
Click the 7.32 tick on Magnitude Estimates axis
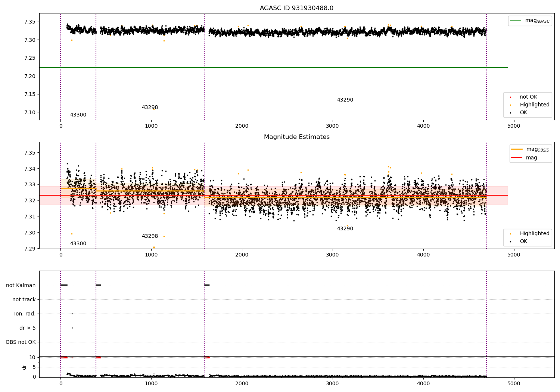(x=30, y=201)
